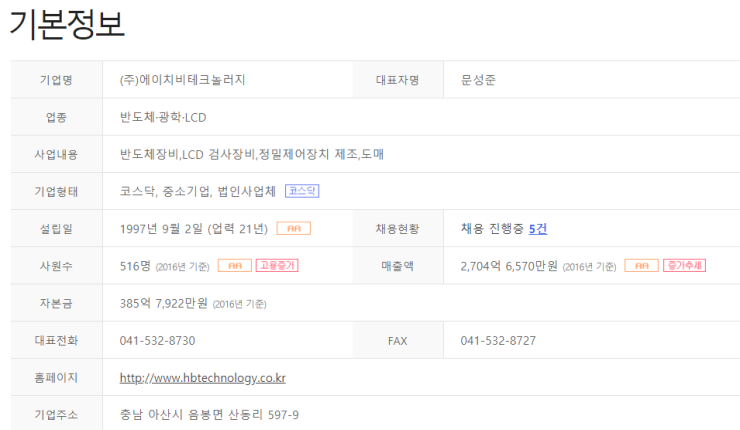
Task: Click the 사업내용 description text
Action: [x=252, y=154]
